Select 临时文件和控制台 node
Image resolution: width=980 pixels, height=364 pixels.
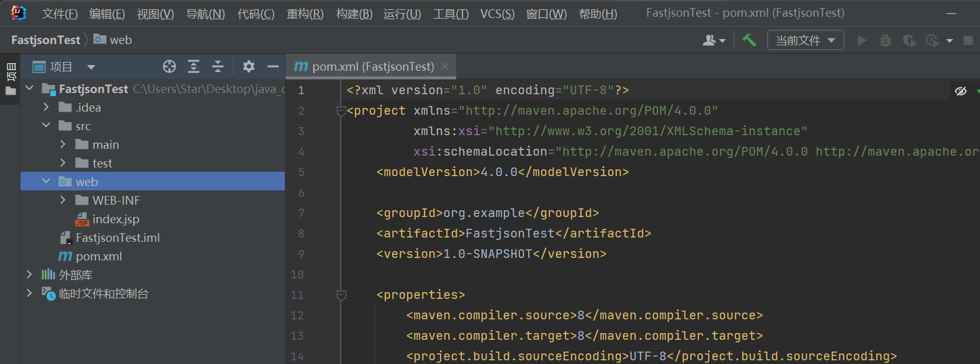coord(103,293)
